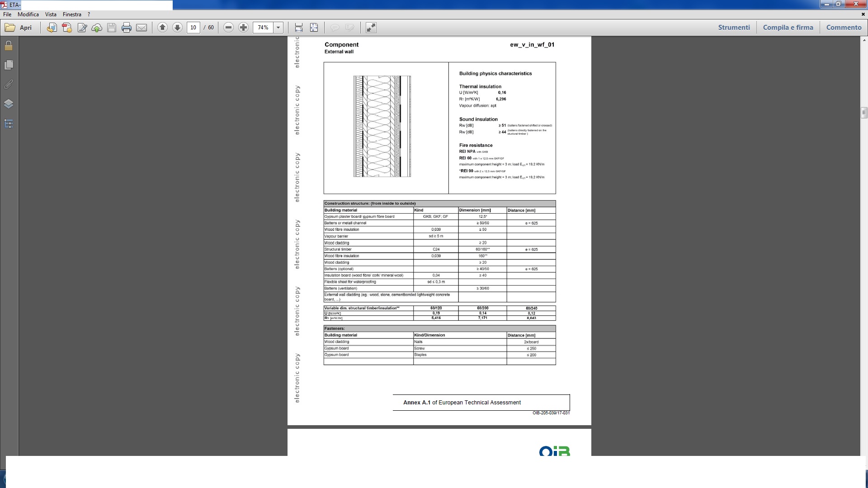Open the Strumenti panel
Screen dimensions: 868x488
(734, 28)
